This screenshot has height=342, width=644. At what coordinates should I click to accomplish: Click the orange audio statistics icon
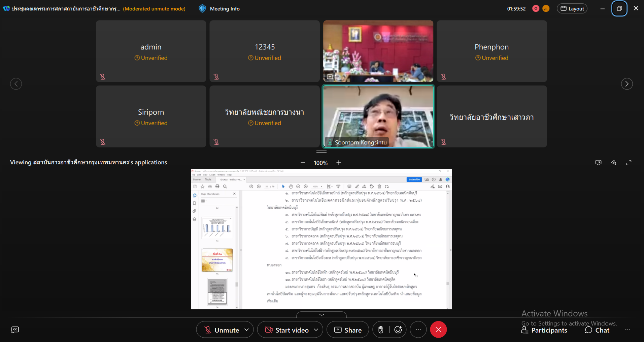pos(546,9)
